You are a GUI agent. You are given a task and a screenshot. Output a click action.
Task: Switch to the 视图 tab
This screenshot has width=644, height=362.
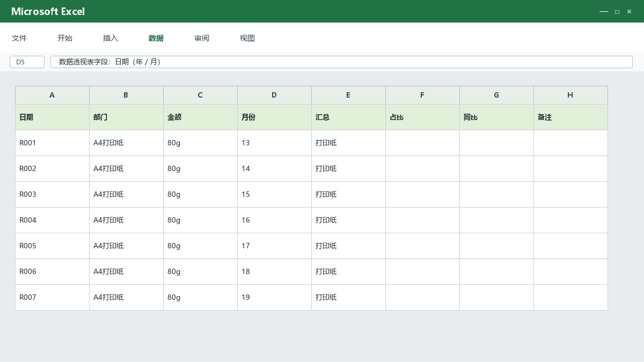point(247,38)
